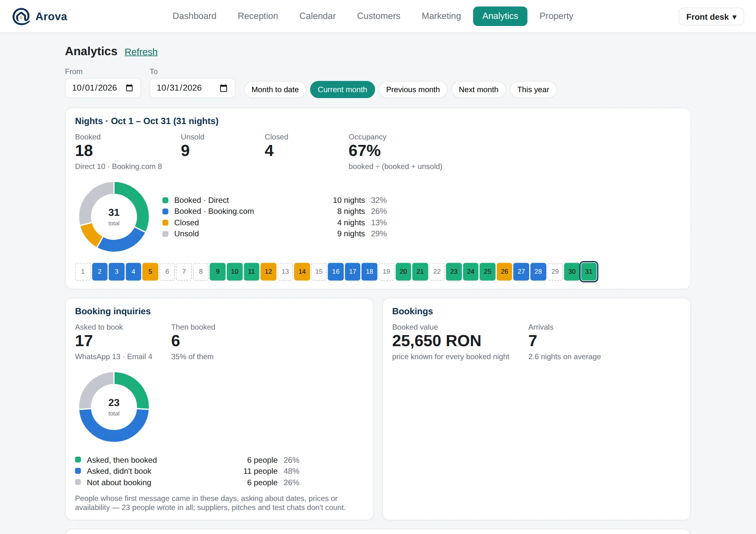Select the Month to date range
The image size is (756, 534).
(275, 89)
